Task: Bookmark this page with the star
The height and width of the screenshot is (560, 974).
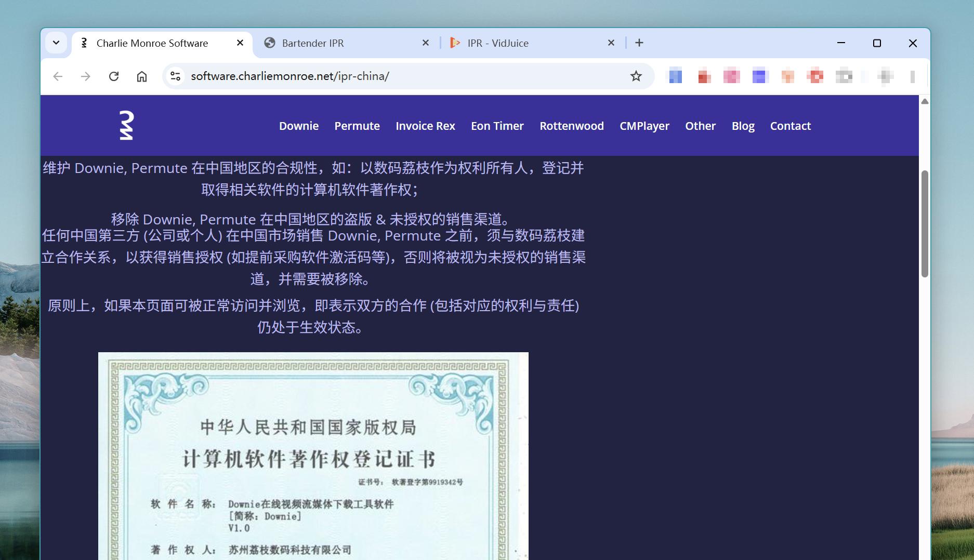Action: (636, 76)
